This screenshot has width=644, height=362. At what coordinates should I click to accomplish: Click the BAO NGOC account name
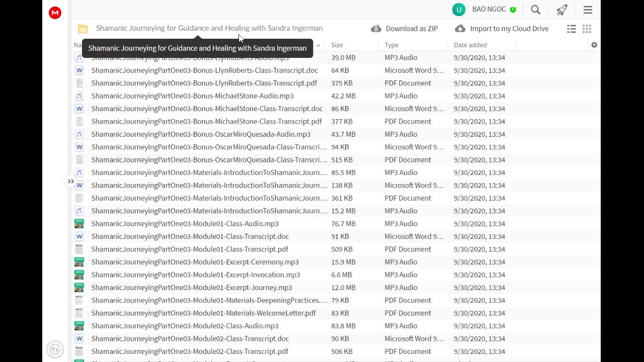(x=489, y=10)
